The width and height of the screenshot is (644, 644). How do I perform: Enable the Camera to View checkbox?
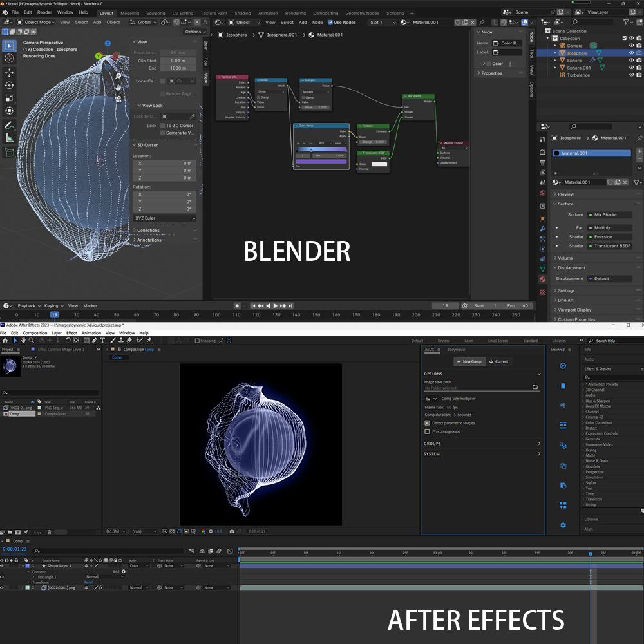coord(163,133)
